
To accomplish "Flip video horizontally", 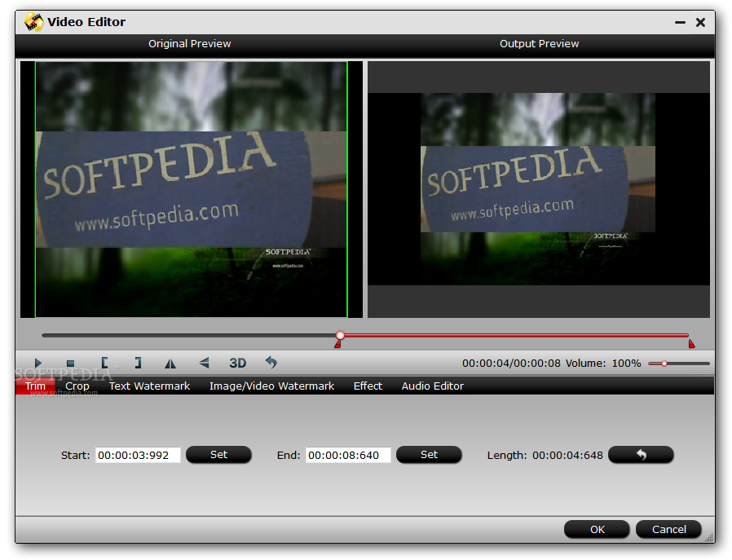I will pyautogui.click(x=170, y=363).
